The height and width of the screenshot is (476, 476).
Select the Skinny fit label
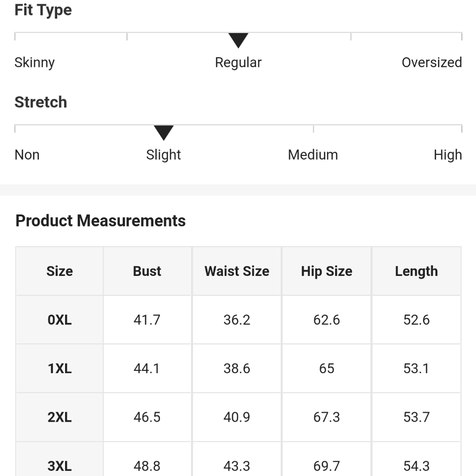pos(35,62)
